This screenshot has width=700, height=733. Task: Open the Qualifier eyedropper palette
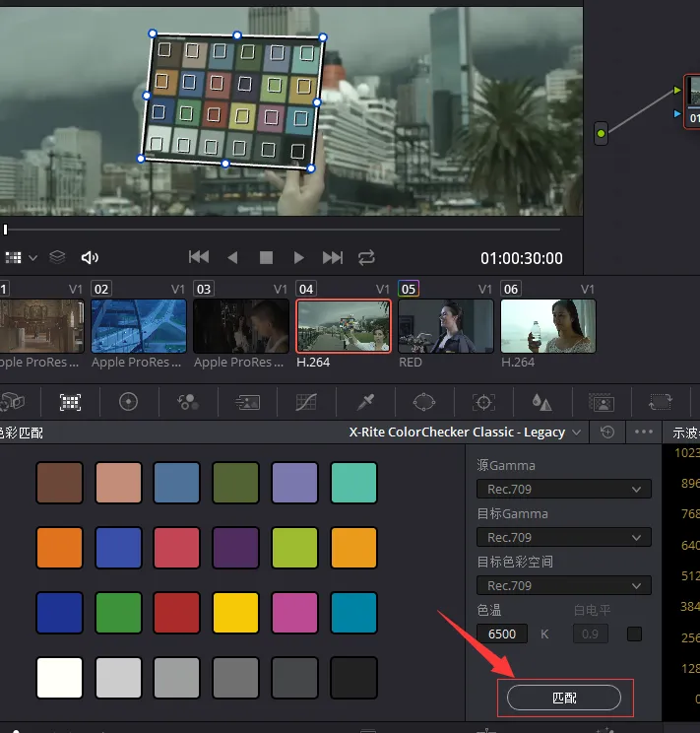click(365, 402)
